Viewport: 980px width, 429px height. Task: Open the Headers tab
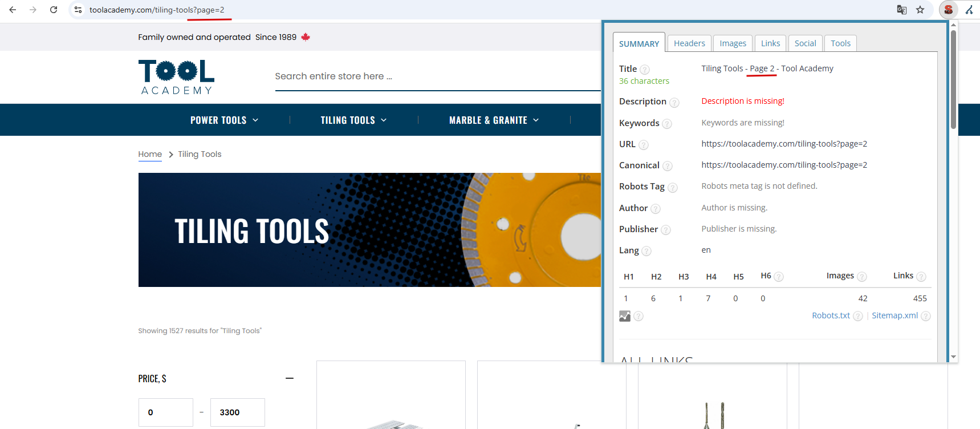coord(689,43)
